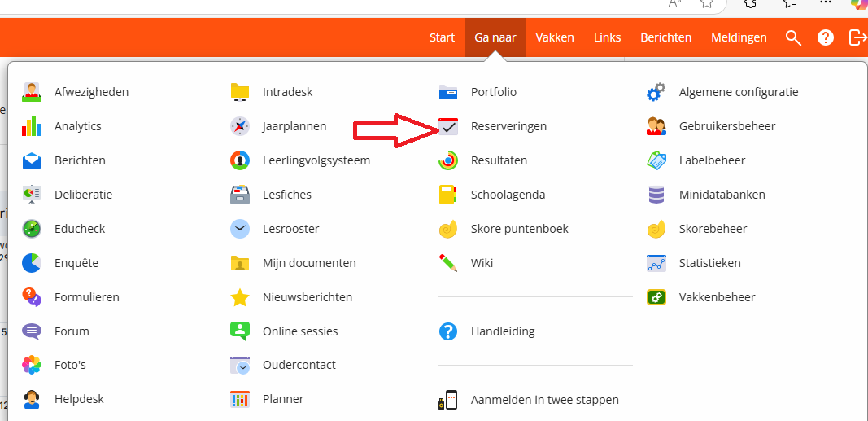
Task: Open the Analytics bar chart icon
Action: [32, 126]
